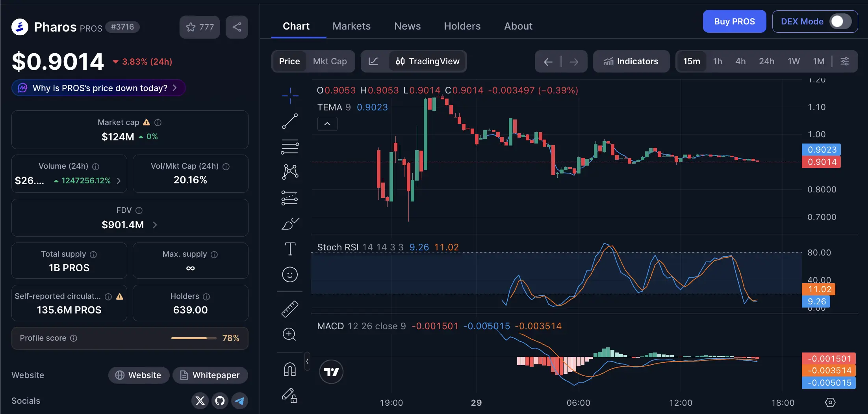
Task: Open the Whitepaper link
Action: 210,375
